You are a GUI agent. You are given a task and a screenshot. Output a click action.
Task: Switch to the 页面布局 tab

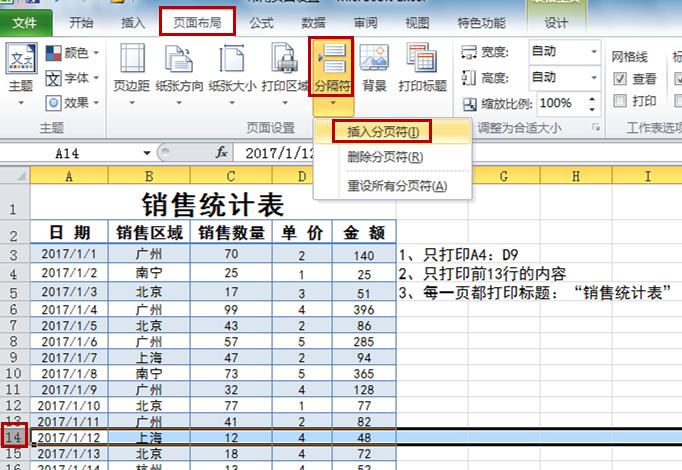pos(197,23)
